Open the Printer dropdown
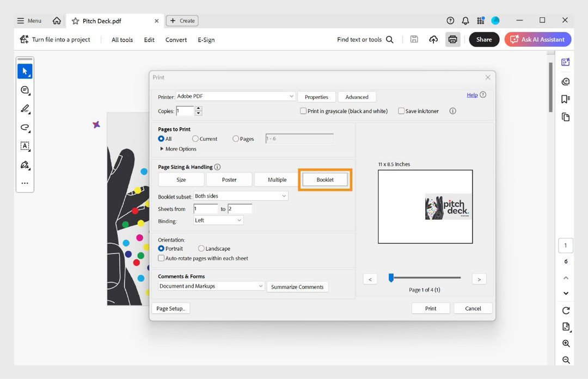This screenshot has width=588, height=379. pyautogui.click(x=236, y=96)
